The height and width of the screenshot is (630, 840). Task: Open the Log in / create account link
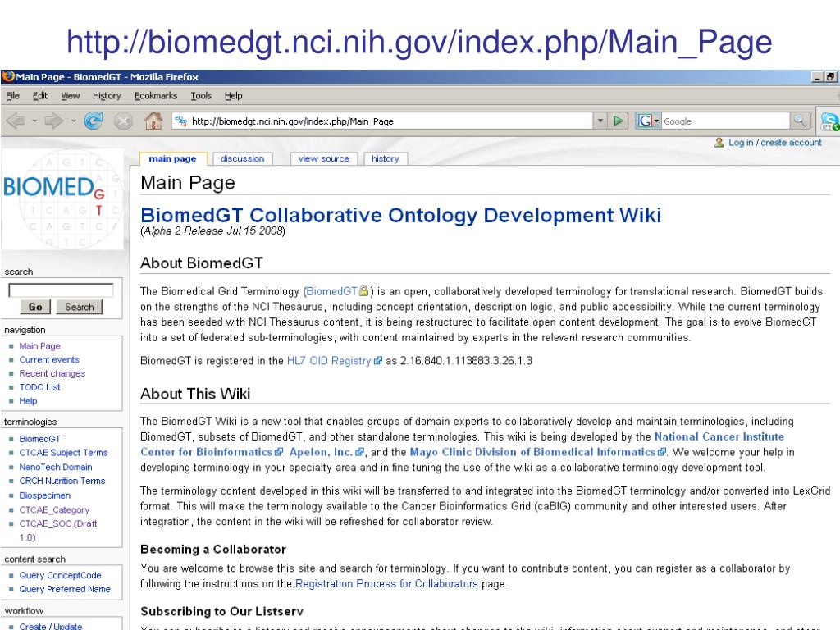tap(774, 143)
